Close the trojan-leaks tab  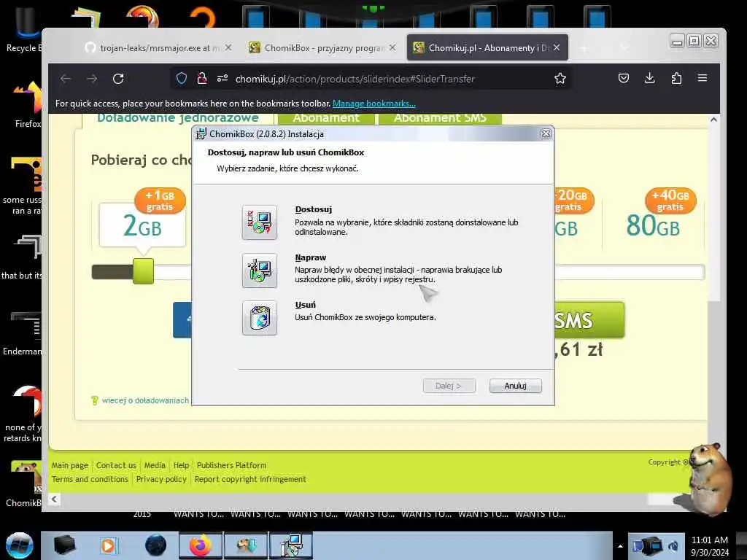point(228,47)
